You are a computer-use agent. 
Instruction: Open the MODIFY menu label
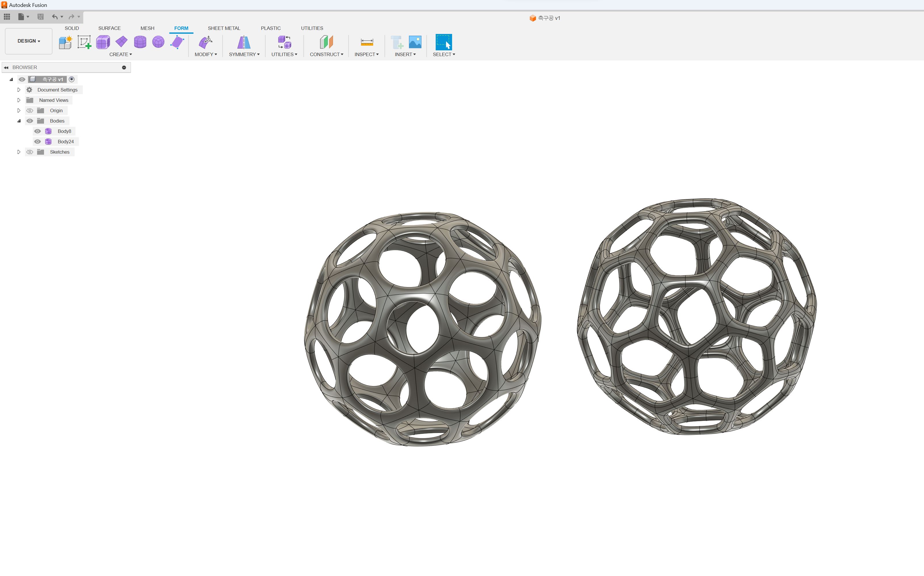coord(206,54)
